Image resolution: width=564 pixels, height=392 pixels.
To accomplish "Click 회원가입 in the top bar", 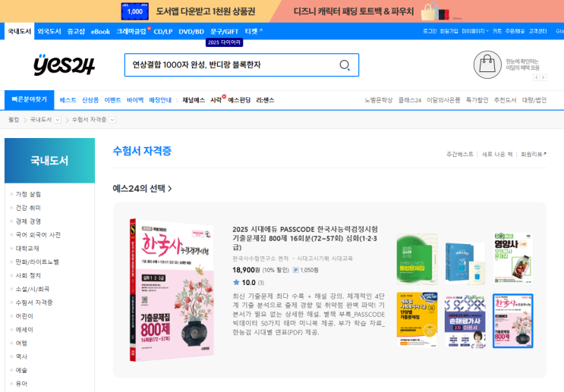I will coord(449,31).
